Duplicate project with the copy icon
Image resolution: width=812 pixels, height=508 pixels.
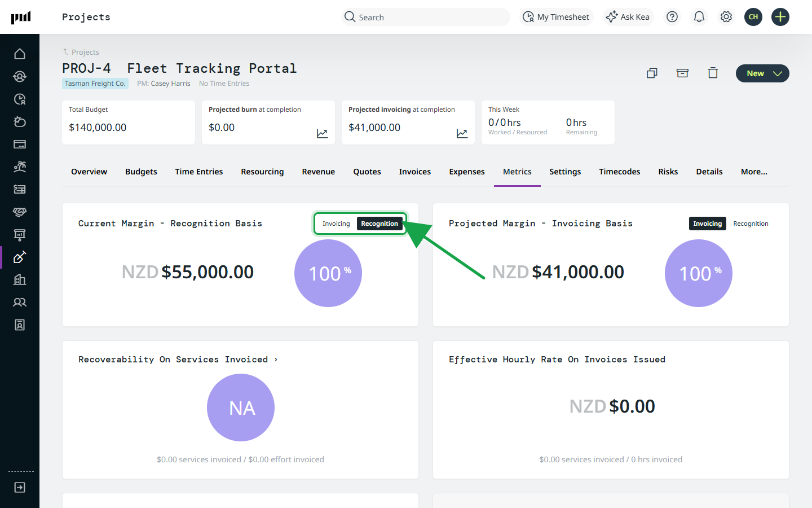coord(652,73)
